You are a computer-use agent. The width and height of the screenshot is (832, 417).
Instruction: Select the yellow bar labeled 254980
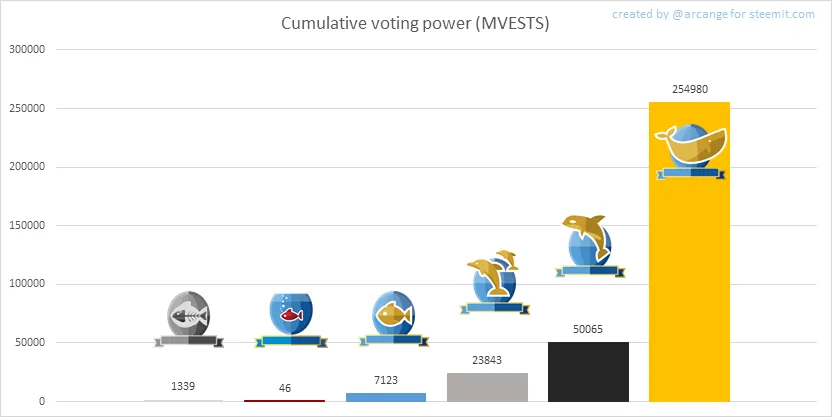pos(689,251)
